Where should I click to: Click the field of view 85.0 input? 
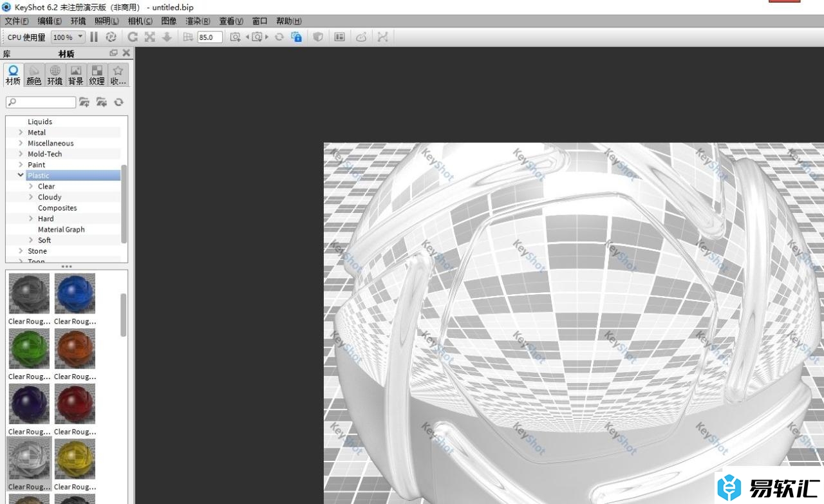[x=210, y=37]
